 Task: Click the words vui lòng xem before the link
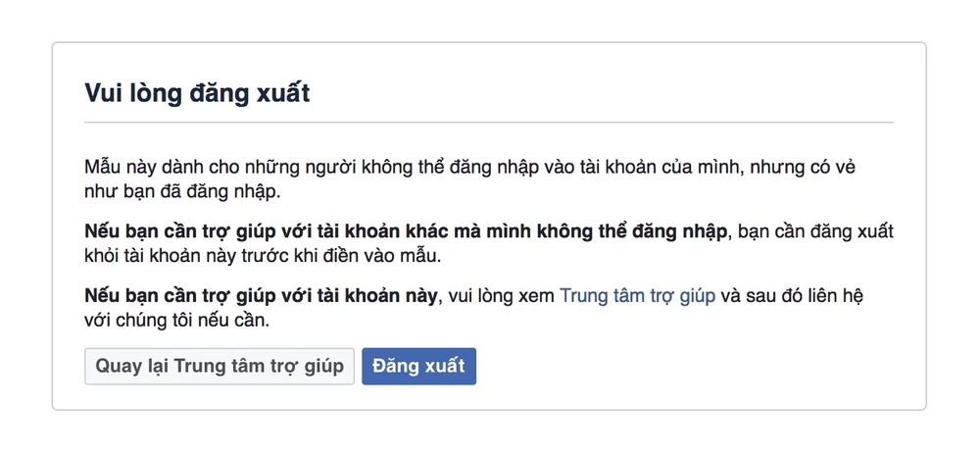pos(498,295)
